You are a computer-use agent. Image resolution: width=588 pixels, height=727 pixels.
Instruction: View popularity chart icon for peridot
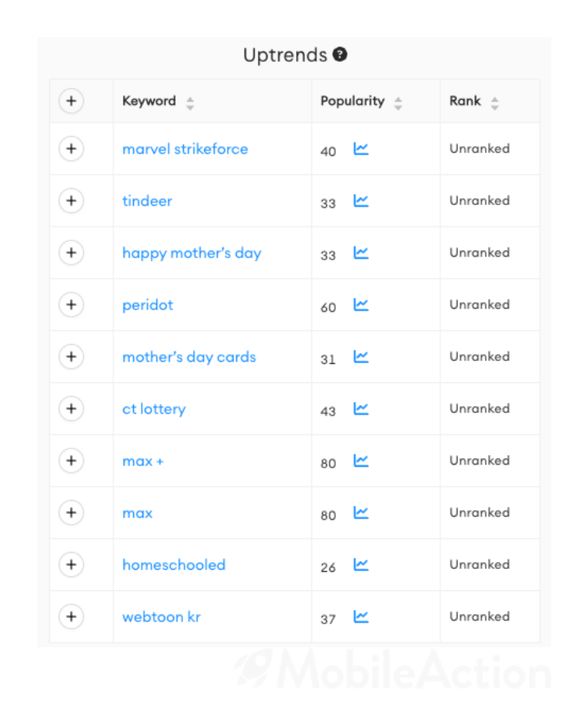(361, 304)
